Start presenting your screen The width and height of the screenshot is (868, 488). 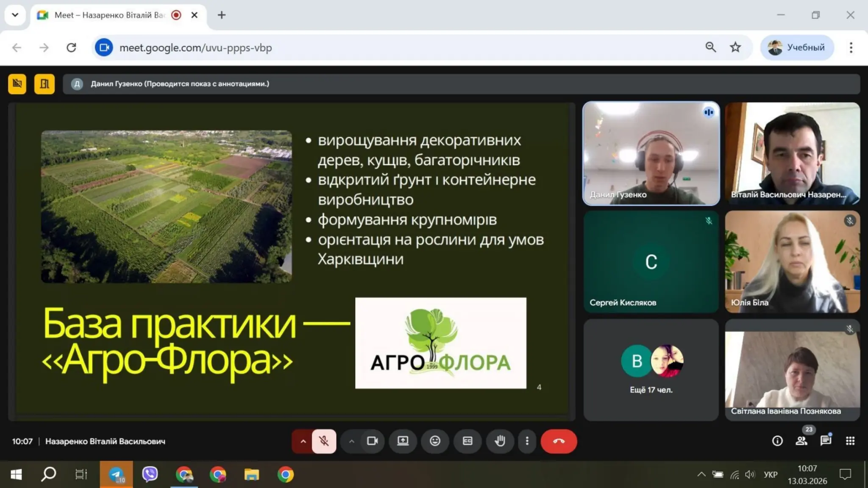(x=403, y=441)
